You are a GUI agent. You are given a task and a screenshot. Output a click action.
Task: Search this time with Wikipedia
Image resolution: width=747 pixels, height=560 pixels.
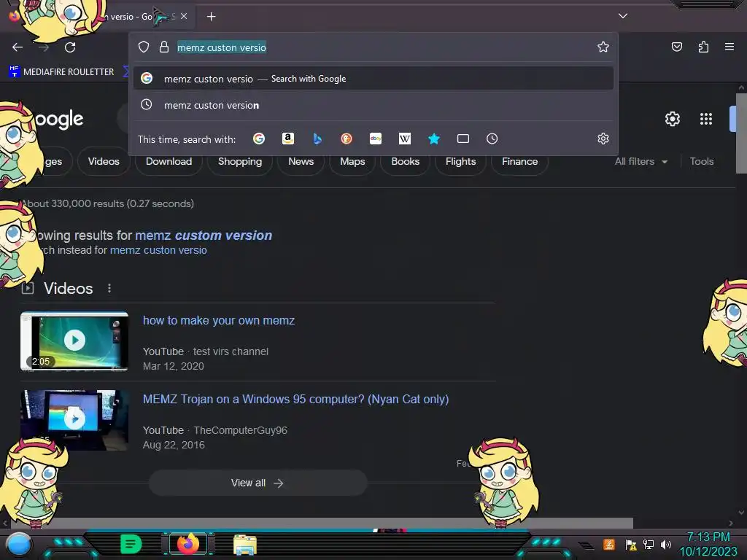pos(404,139)
